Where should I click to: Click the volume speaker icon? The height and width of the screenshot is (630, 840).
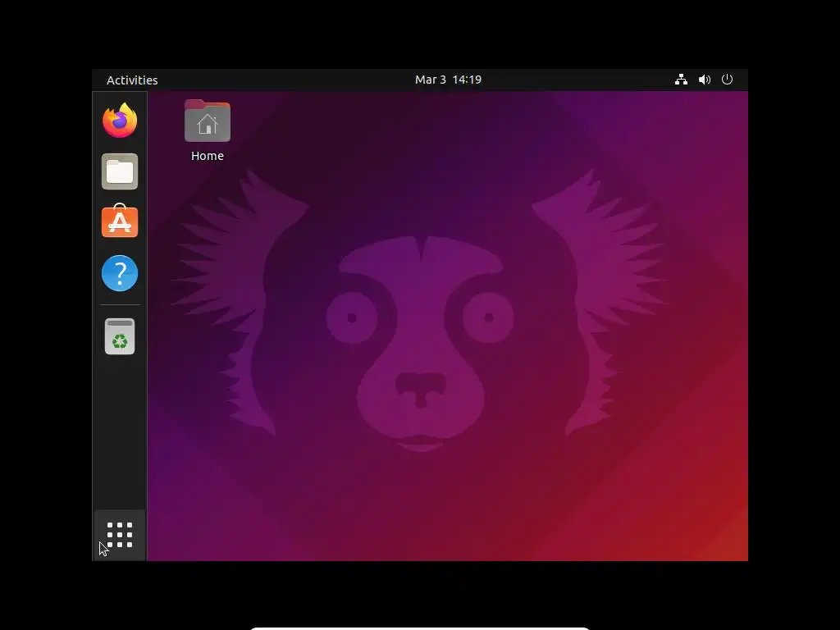point(704,80)
